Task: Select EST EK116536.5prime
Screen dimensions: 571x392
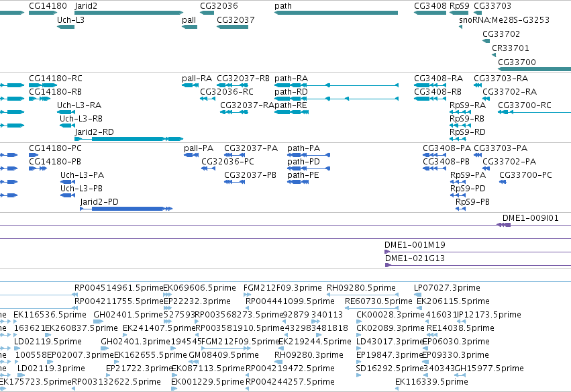Action: [50, 315]
